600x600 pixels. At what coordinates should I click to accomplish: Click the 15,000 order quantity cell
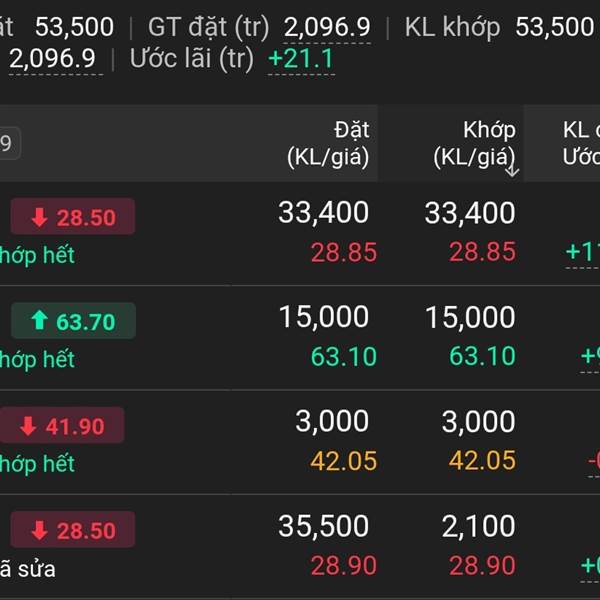pyautogui.click(x=323, y=317)
